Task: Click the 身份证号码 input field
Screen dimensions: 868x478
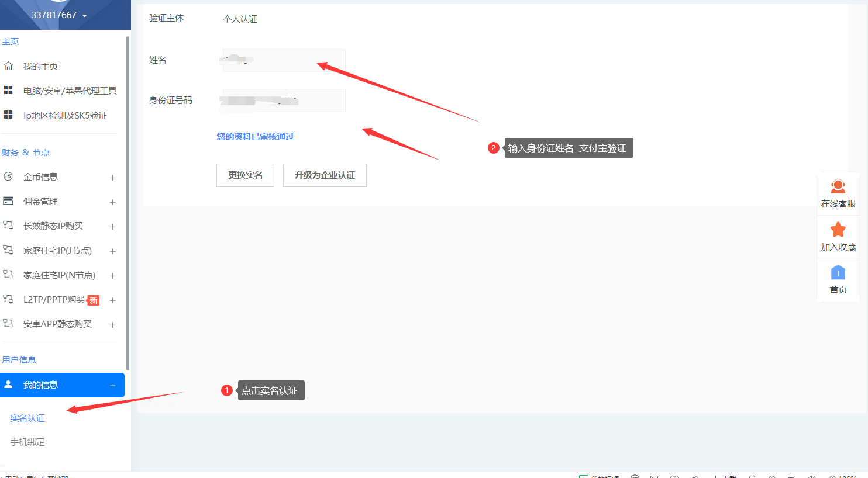Action: pos(284,101)
